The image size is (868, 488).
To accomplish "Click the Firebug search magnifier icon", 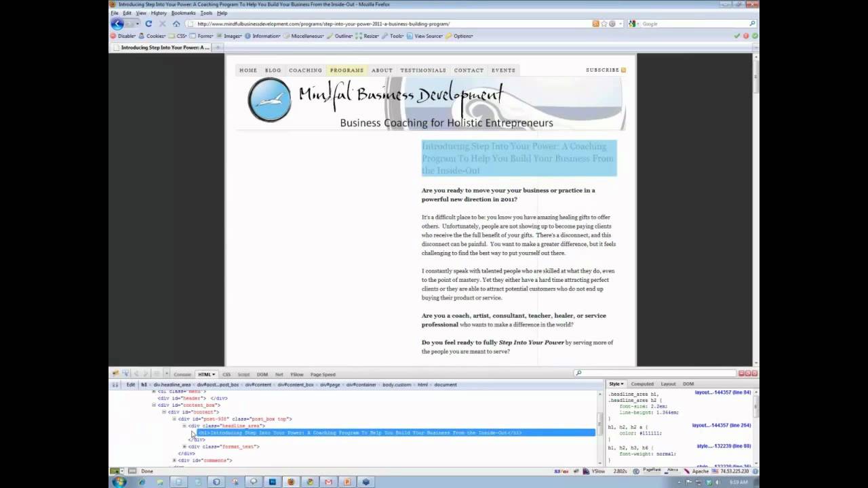I will (x=578, y=373).
